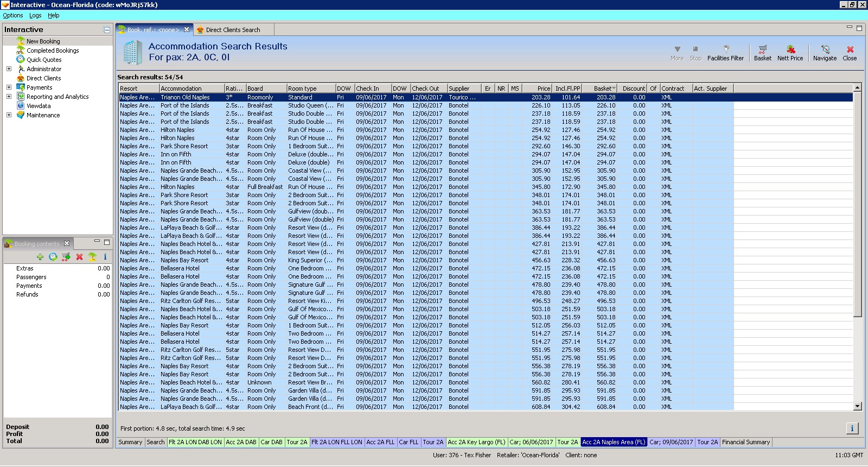This screenshot has height=467, width=868.
Task: Expand the Administrator tree node
Action: (x=9, y=69)
